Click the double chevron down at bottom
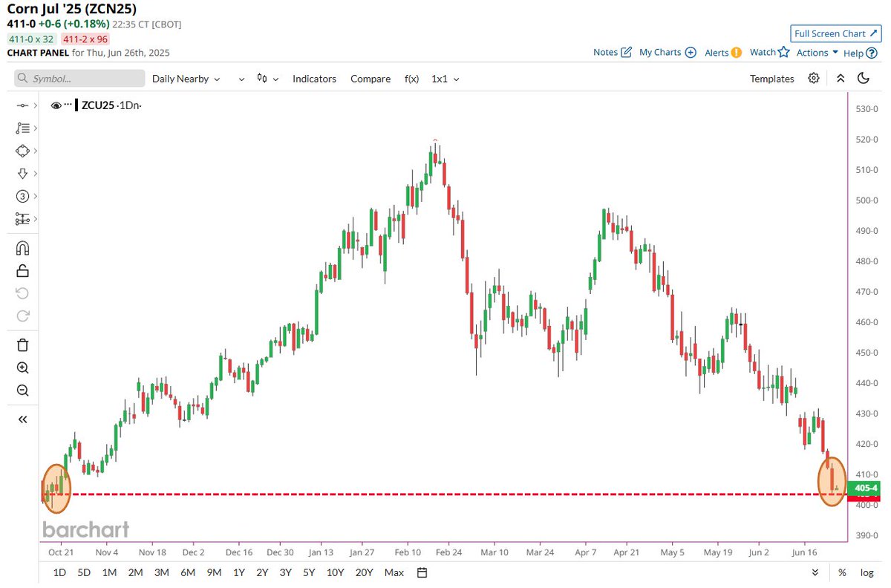The image size is (891, 588). [x=815, y=572]
